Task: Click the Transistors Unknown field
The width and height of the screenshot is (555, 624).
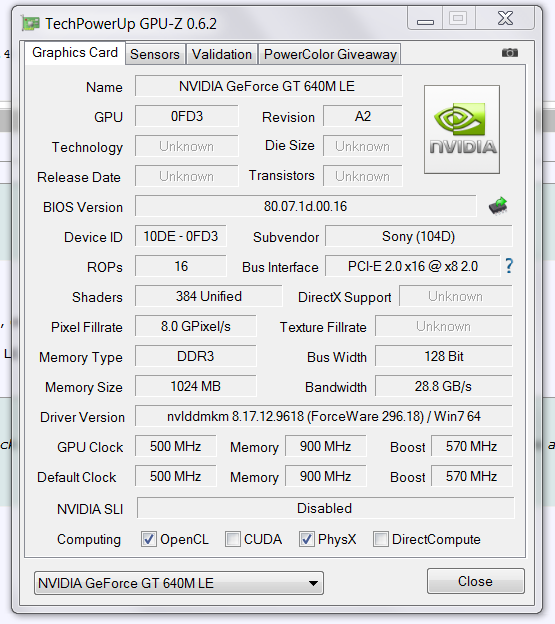Action: pos(363,176)
